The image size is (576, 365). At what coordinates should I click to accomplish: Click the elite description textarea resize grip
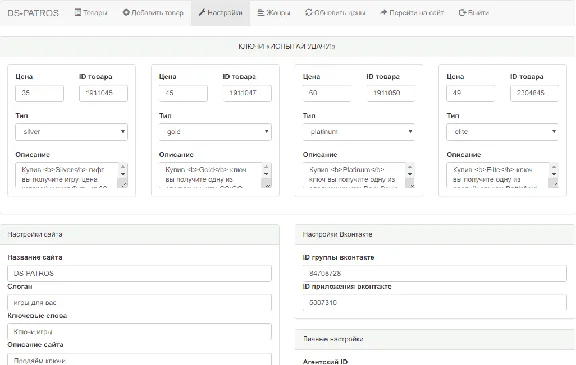[x=555, y=184]
